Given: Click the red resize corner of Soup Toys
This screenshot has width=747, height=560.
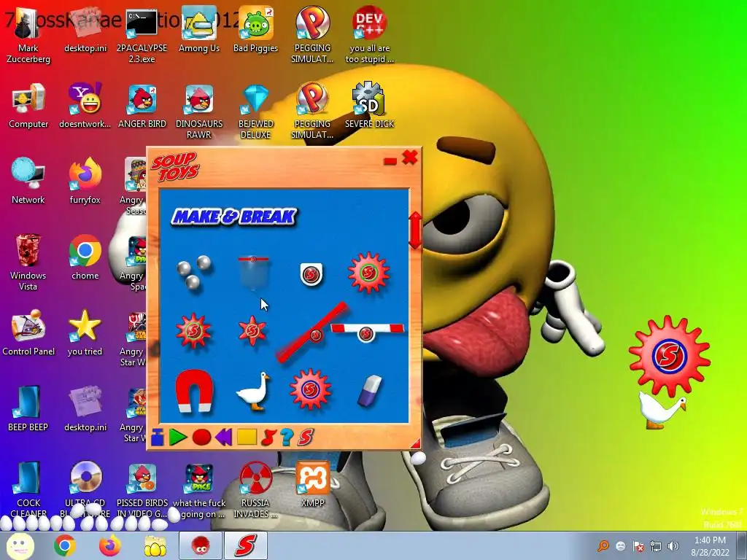Looking at the screenshot, I should tap(415, 443).
